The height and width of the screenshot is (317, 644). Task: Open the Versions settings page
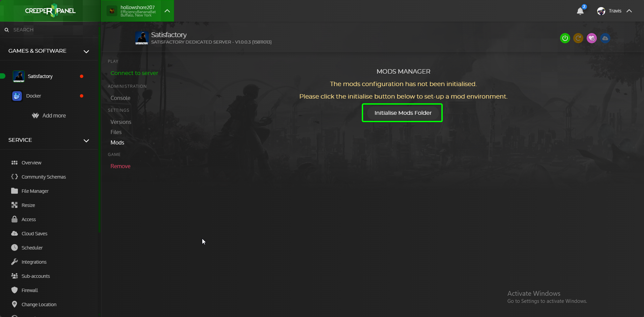tap(121, 122)
